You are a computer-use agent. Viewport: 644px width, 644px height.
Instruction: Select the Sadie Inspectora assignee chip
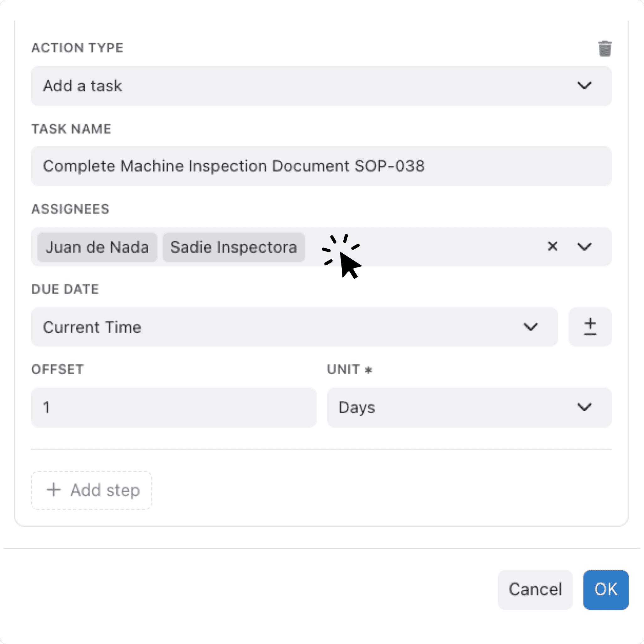tap(234, 247)
